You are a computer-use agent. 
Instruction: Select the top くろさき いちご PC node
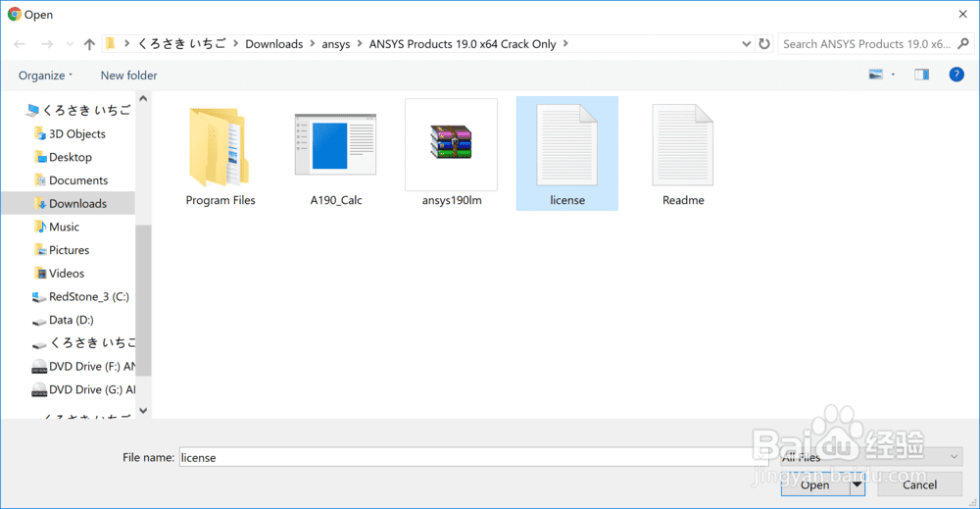[x=86, y=110]
